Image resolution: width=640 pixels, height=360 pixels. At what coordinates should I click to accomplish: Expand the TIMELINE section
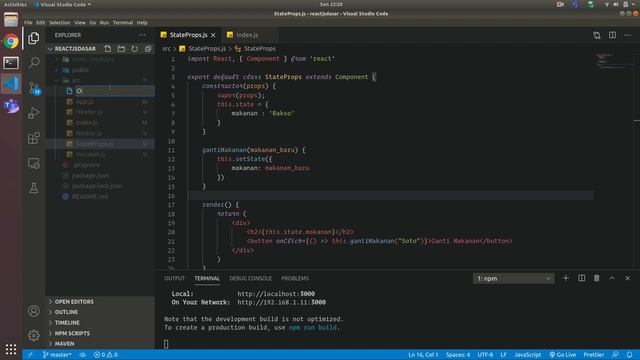point(67,322)
